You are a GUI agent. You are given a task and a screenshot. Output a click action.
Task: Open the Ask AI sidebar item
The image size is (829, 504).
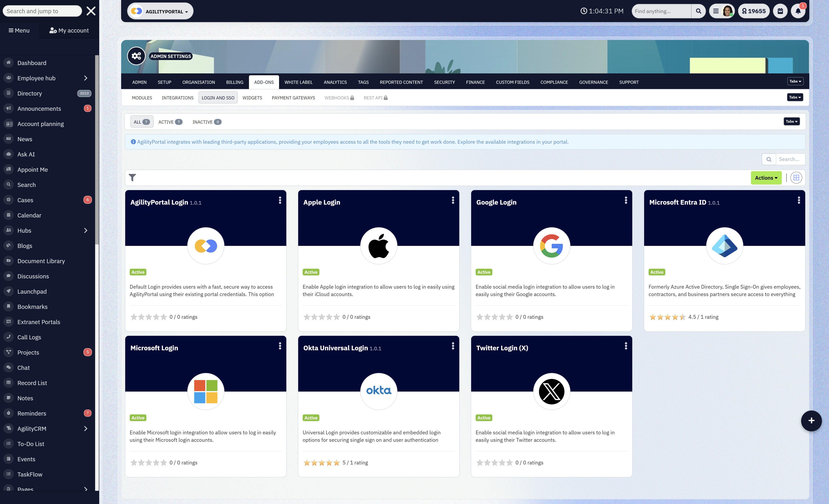tap(26, 154)
